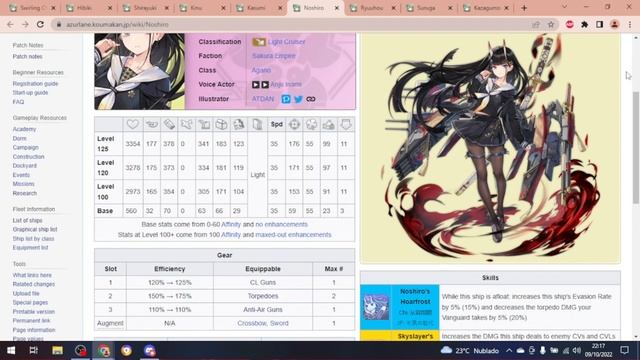The width and height of the screenshot is (640, 360).
Task: Click the Armor type icon in table header
Action: point(257,124)
